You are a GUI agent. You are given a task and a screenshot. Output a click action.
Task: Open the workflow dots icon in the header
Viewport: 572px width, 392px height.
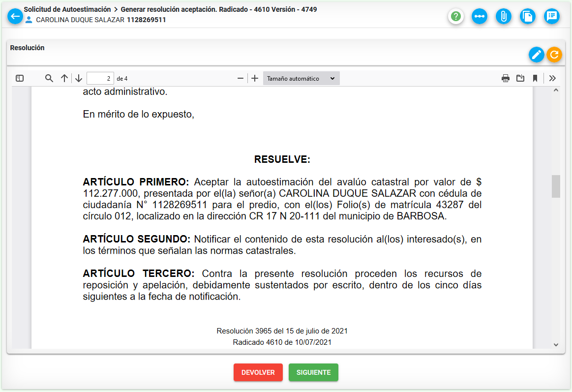pos(480,16)
